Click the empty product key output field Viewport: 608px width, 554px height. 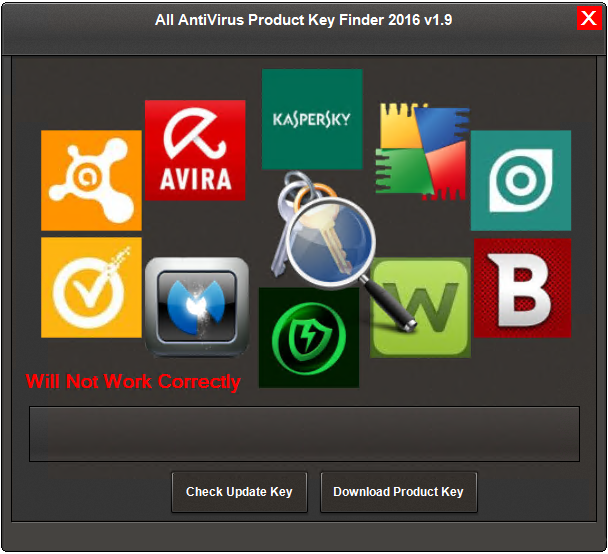click(x=304, y=434)
